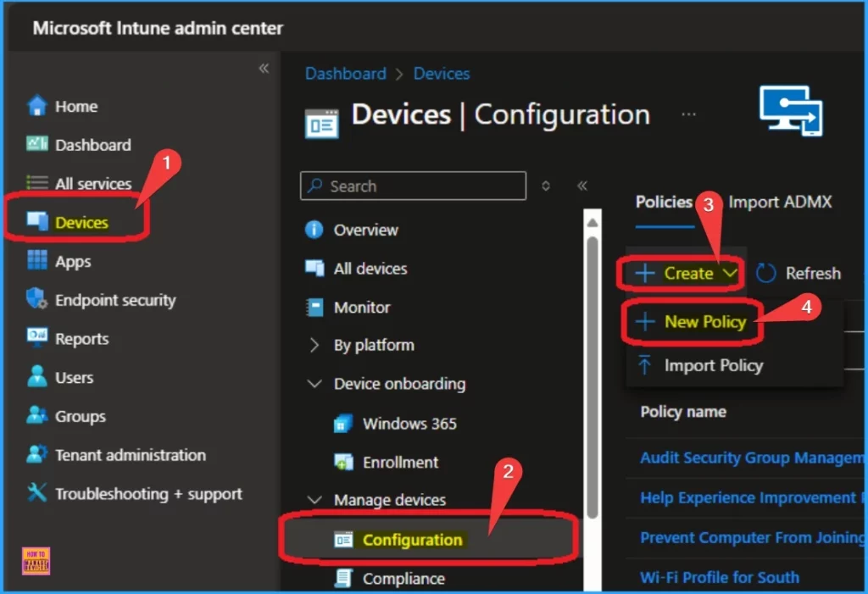The height and width of the screenshot is (594, 868).
Task: Open the ellipsis more options beside Configuration title
Action: [688, 114]
